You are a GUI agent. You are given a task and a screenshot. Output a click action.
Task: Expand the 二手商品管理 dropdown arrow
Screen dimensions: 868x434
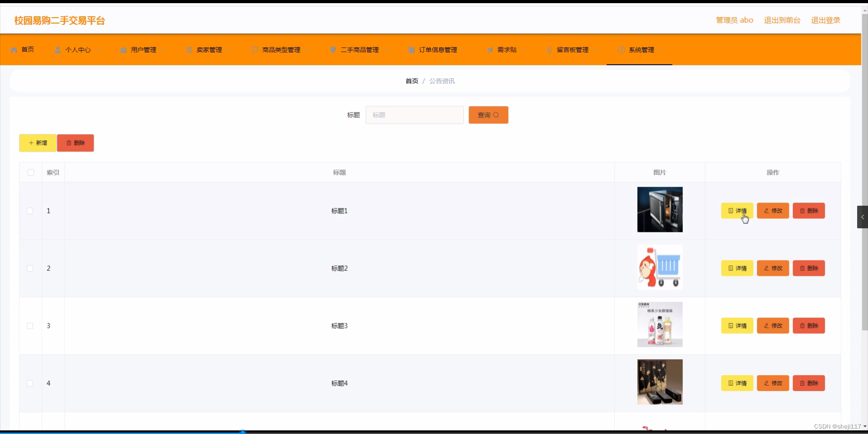(x=385, y=50)
